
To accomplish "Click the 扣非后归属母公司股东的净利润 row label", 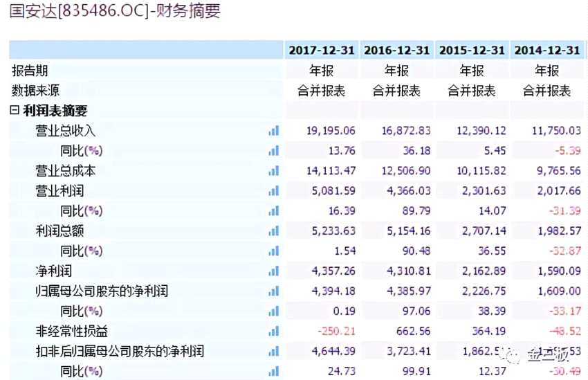I will [119, 351].
